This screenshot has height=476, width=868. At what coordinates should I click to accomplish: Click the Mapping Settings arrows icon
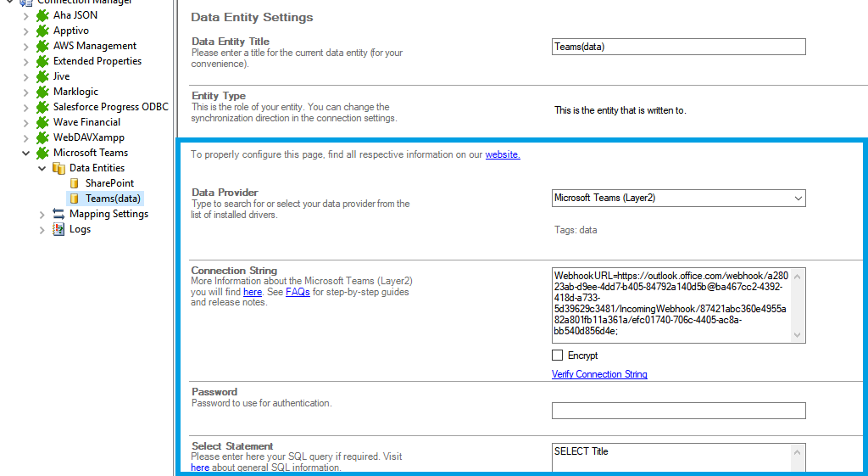coord(58,214)
